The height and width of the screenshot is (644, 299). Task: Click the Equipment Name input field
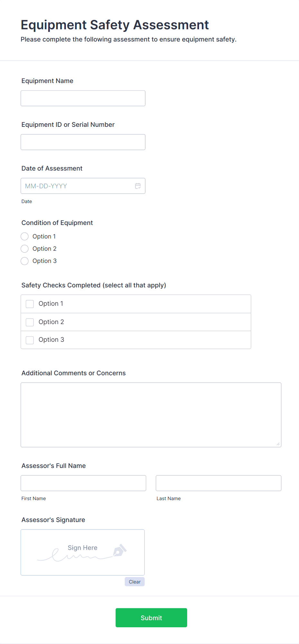point(83,98)
